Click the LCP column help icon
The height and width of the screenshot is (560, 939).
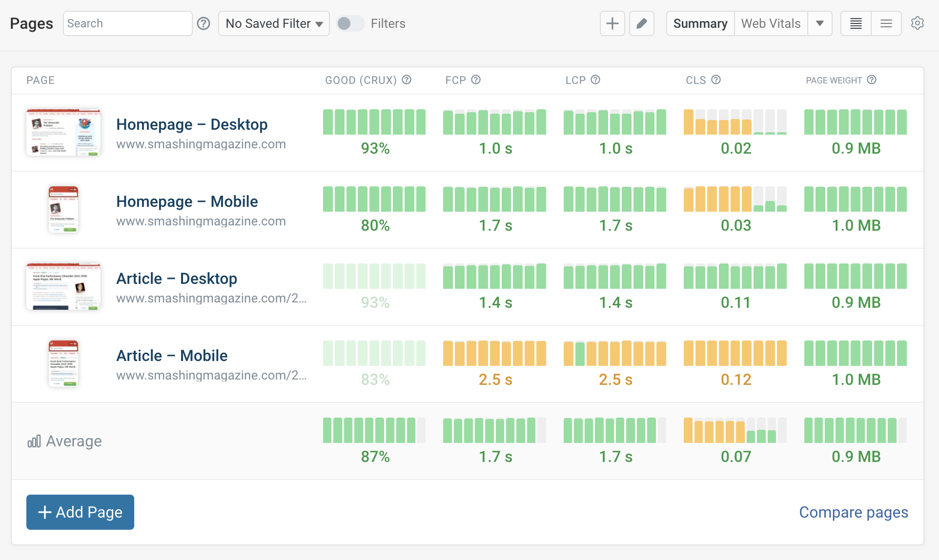pos(596,80)
